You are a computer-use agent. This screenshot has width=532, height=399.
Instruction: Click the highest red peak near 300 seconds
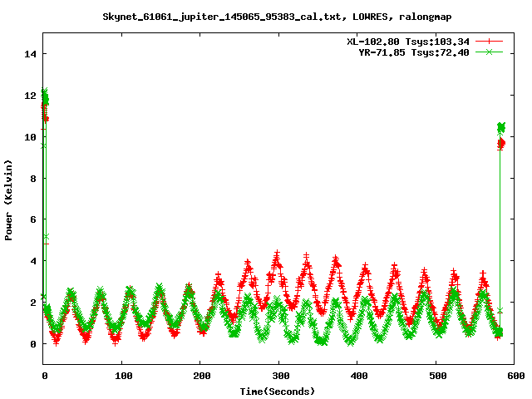(277, 254)
